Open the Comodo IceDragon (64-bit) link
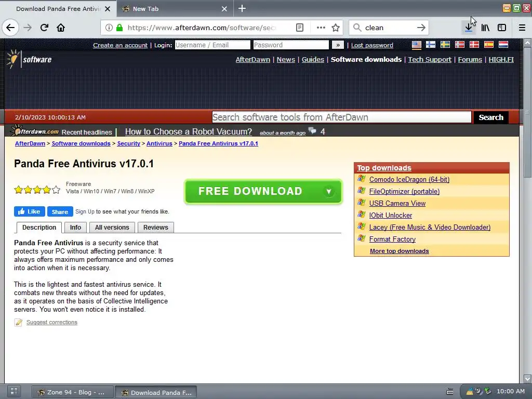 409,179
